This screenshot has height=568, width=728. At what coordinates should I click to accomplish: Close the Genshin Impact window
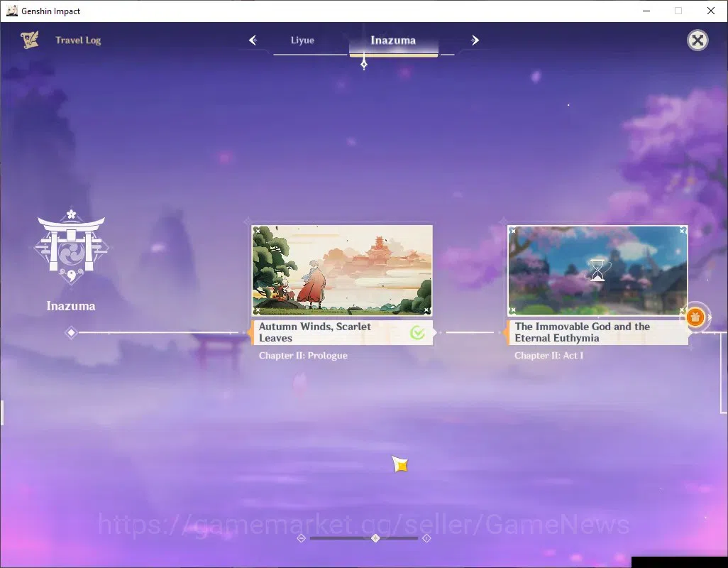711,11
